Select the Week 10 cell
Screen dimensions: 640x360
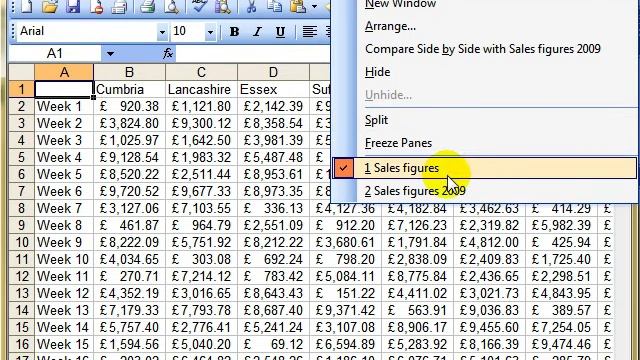(x=64, y=259)
